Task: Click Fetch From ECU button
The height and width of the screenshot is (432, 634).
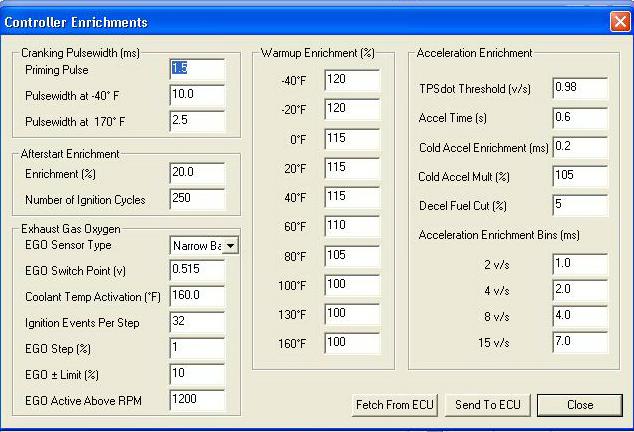Action: pyautogui.click(x=395, y=405)
